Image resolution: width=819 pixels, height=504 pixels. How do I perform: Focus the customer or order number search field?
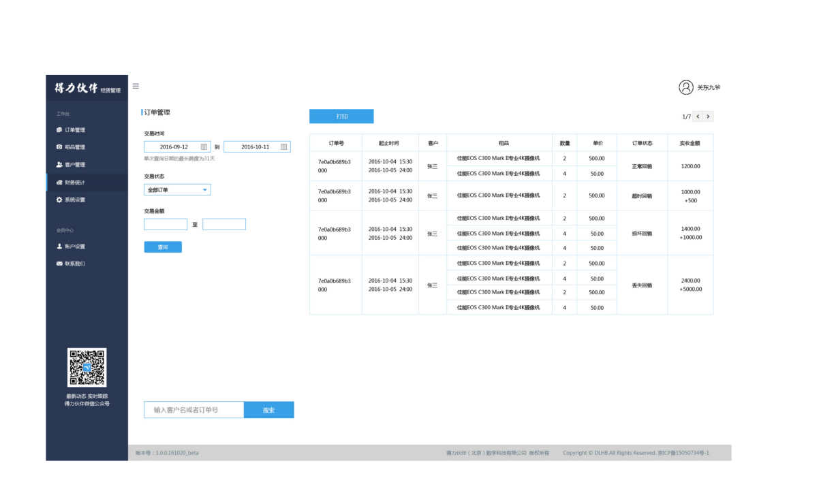tap(194, 410)
